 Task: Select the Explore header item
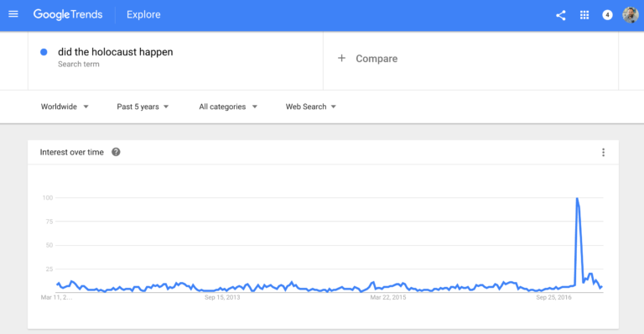tap(143, 15)
